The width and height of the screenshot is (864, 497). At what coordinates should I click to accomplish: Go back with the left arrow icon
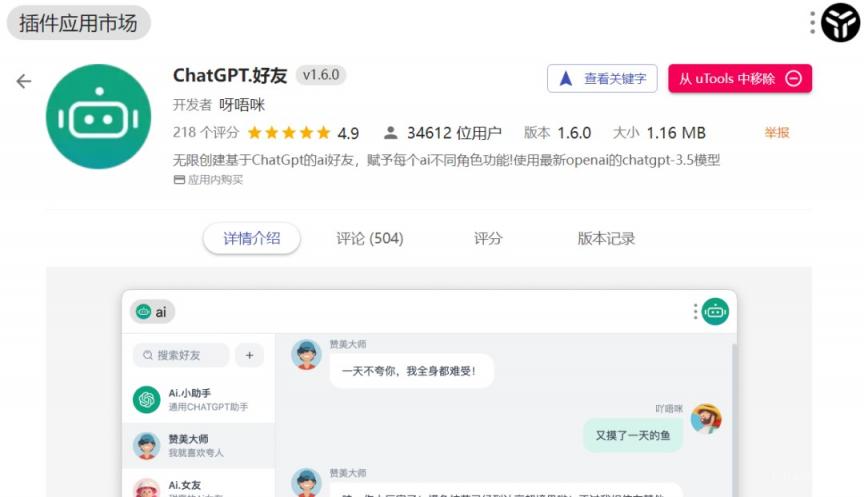pyautogui.click(x=24, y=82)
